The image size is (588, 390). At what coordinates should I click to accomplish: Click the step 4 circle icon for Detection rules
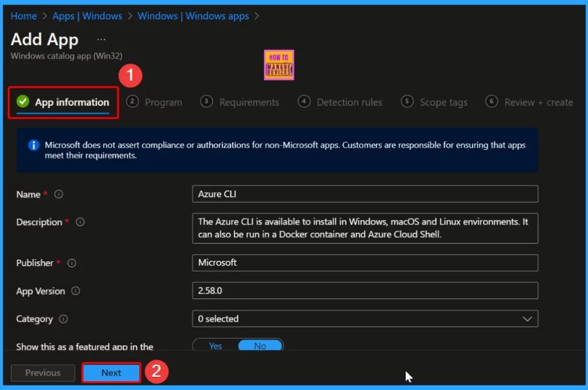(x=304, y=101)
